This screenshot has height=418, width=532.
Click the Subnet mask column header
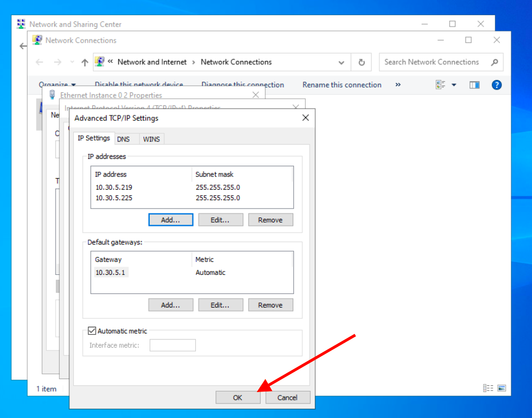pyautogui.click(x=242, y=175)
